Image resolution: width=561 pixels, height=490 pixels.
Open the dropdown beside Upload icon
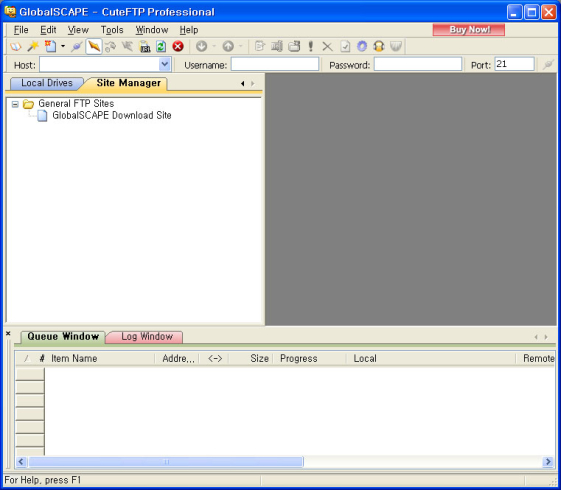click(x=241, y=46)
